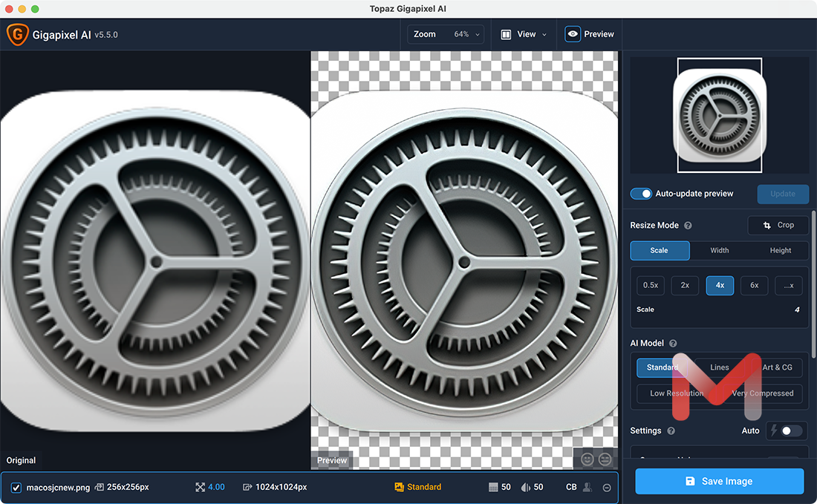
Task: Select the Low Resolution AI model
Action: [677, 393]
